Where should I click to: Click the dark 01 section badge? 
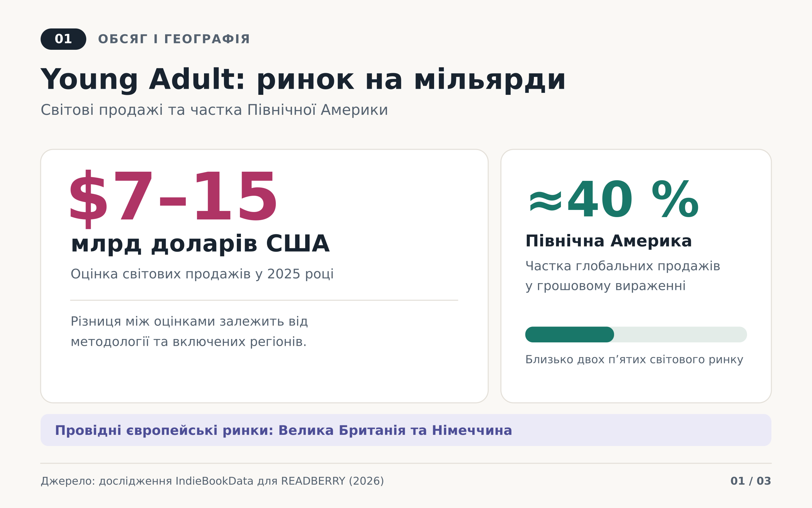[63, 39]
